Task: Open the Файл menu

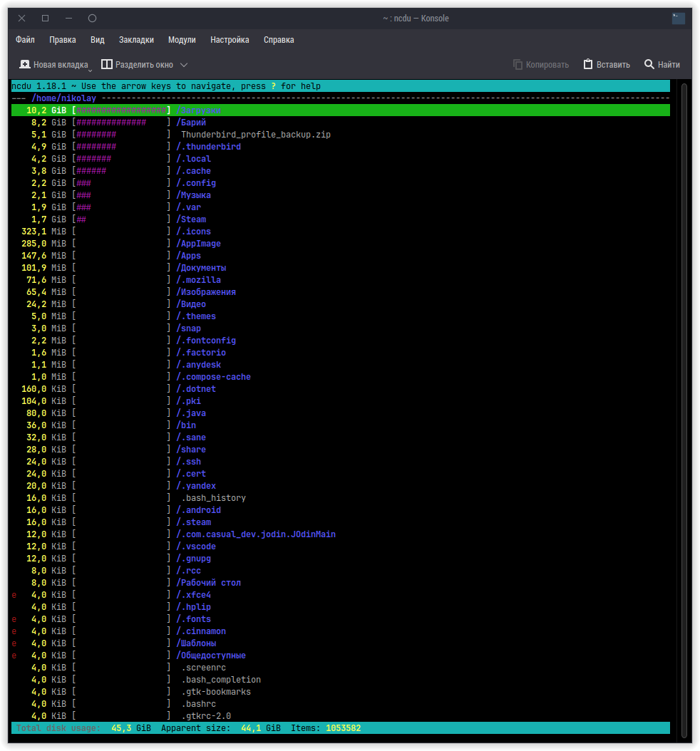Action: point(25,40)
